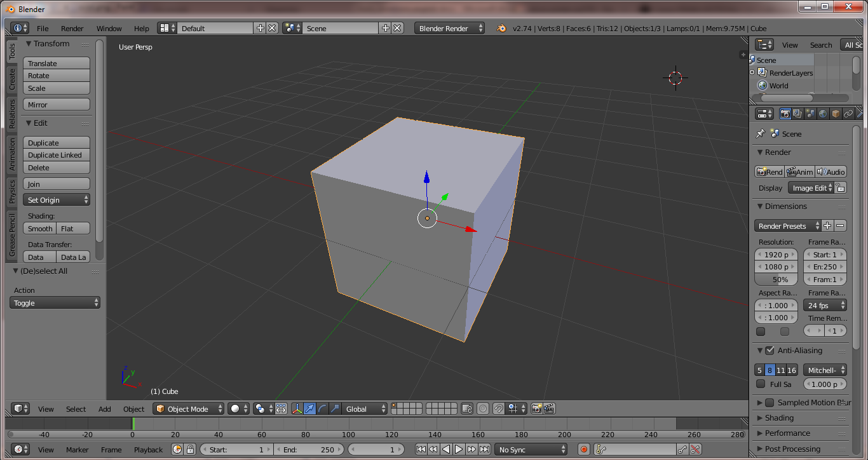Open the Blender Render engine dropdown
This screenshot has width=868, height=460.
pyautogui.click(x=449, y=28)
